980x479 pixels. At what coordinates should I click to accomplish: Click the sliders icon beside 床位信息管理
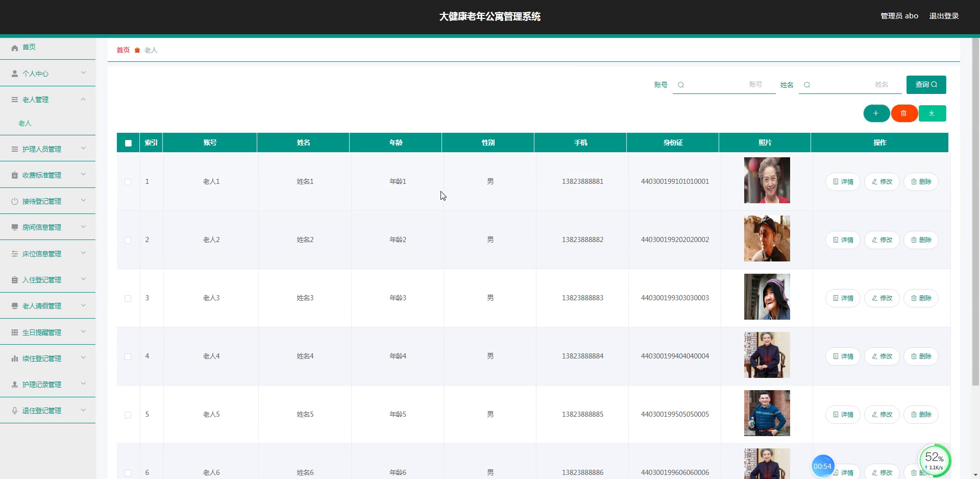coord(15,254)
